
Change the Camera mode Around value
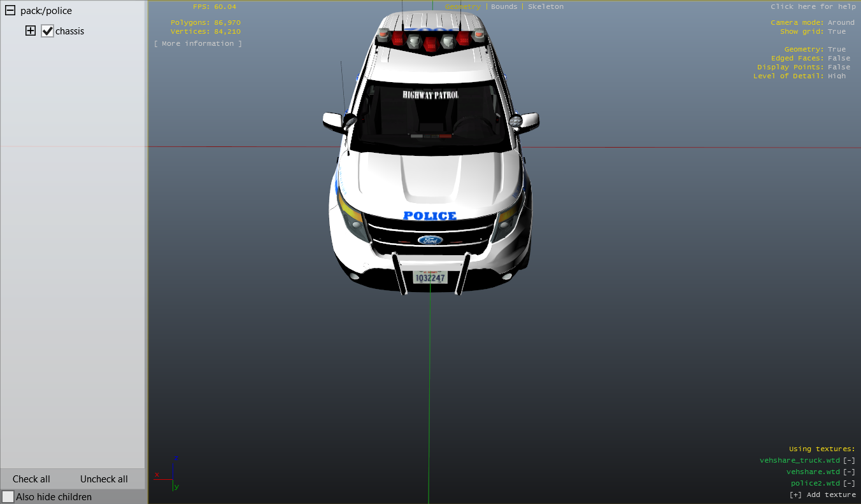coord(841,22)
